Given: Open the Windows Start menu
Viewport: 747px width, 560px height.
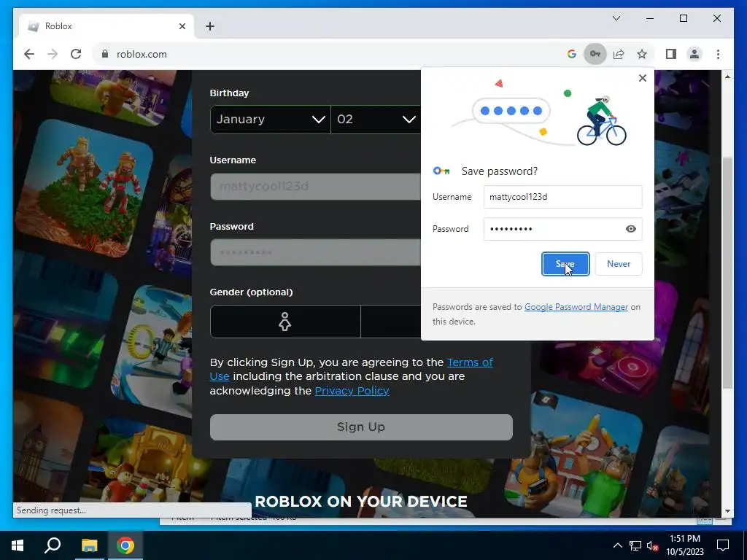Looking at the screenshot, I should point(18,545).
